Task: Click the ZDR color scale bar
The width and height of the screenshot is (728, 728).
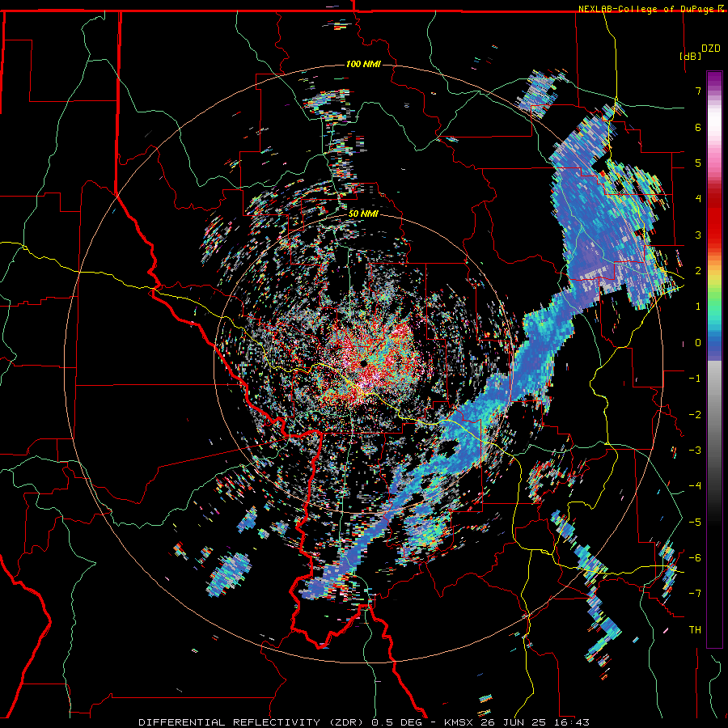Action: click(714, 359)
